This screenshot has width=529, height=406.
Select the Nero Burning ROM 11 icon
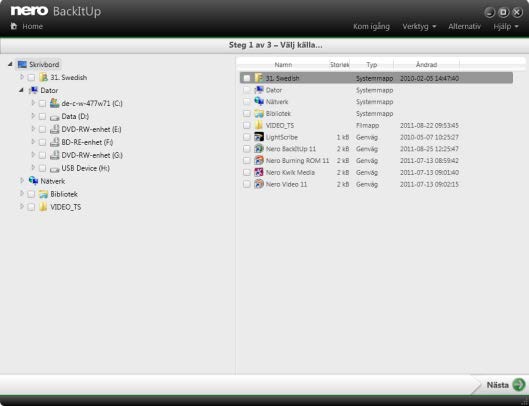(x=259, y=161)
